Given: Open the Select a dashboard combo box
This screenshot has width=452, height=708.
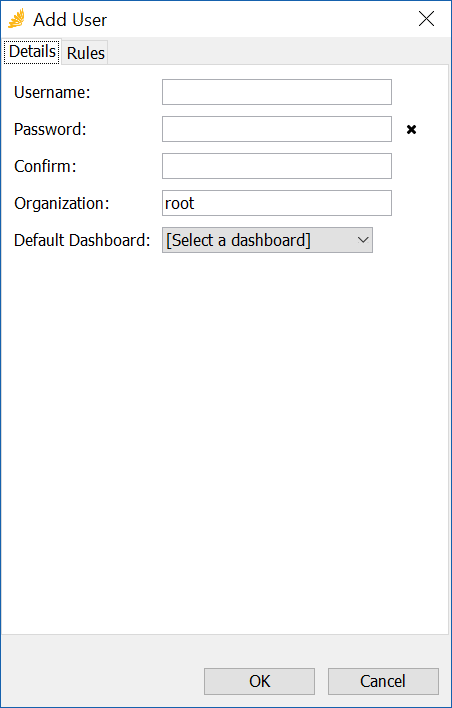Looking at the screenshot, I should coord(267,240).
